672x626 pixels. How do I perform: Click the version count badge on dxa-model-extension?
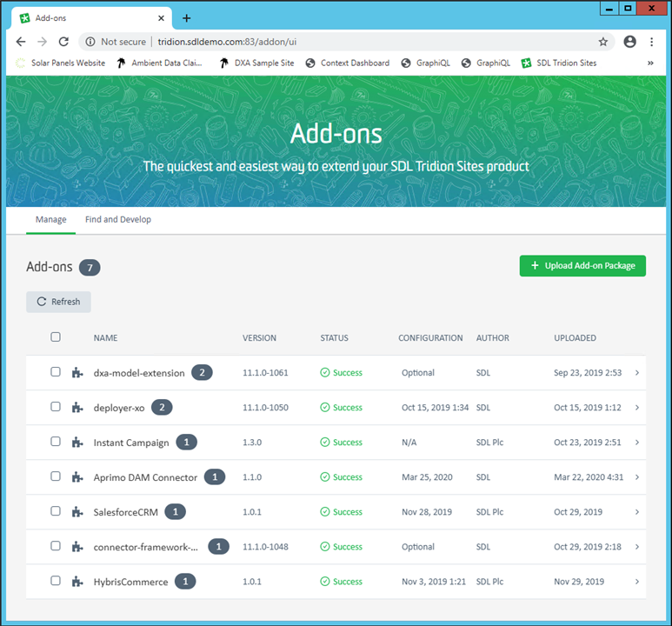point(202,372)
